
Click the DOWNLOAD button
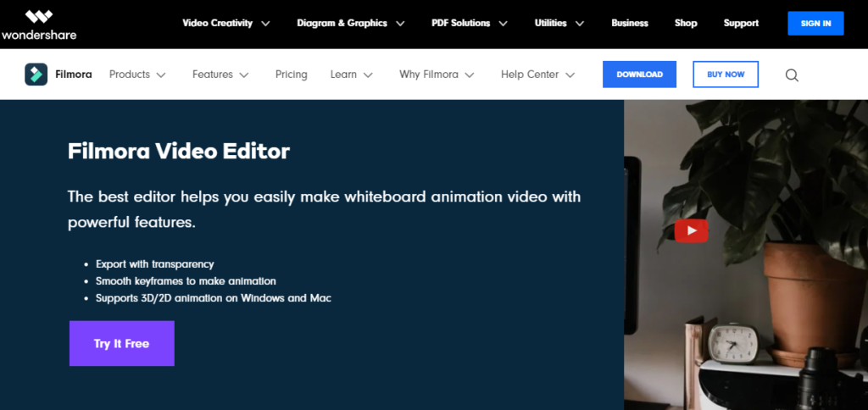tap(639, 75)
